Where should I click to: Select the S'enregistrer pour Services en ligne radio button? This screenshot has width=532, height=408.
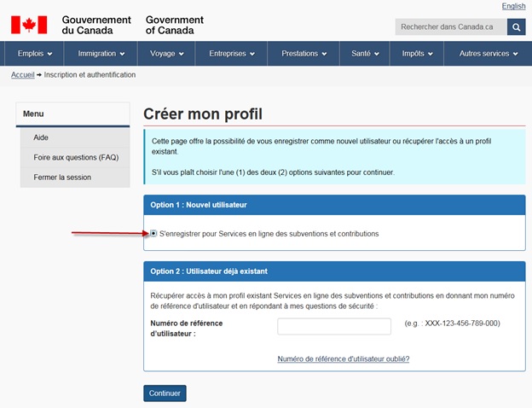(153, 233)
